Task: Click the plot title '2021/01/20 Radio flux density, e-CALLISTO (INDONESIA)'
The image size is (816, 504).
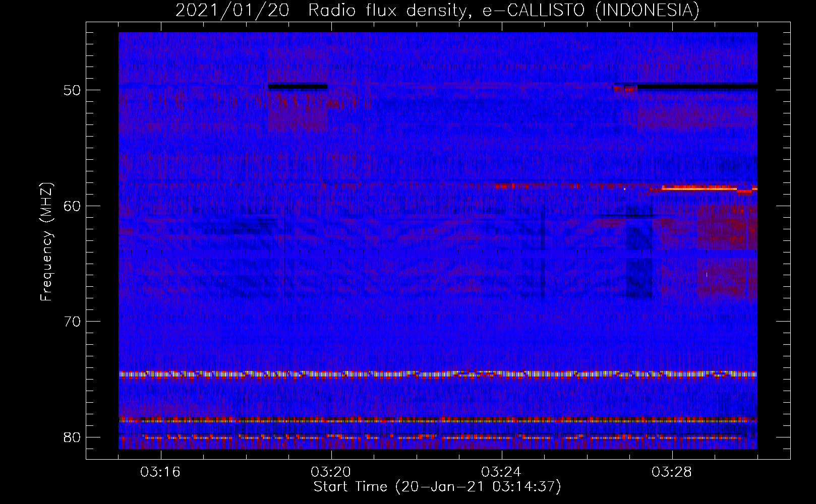Action: [x=437, y=10]
